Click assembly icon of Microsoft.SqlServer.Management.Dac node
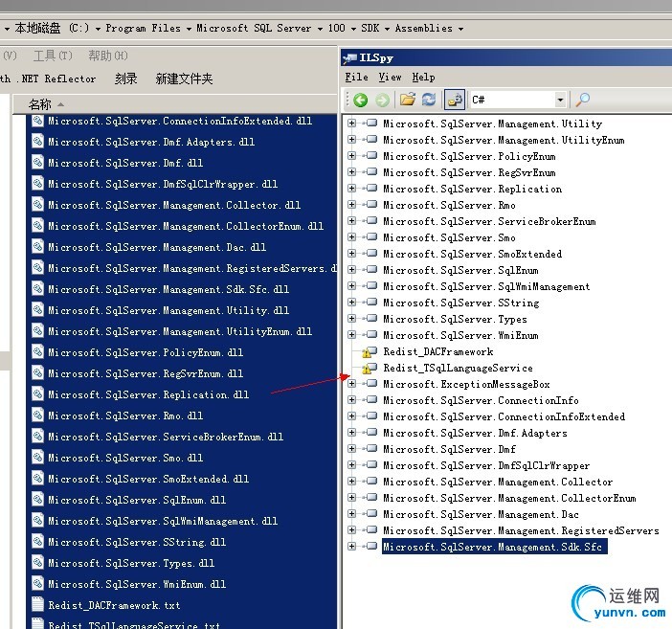 coord(371,514)
